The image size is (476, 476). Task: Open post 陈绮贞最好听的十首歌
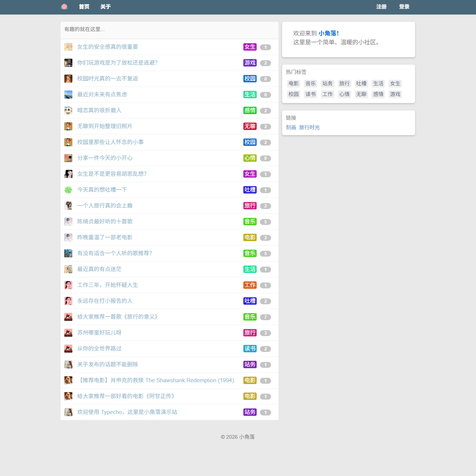[x=105, y=222]
